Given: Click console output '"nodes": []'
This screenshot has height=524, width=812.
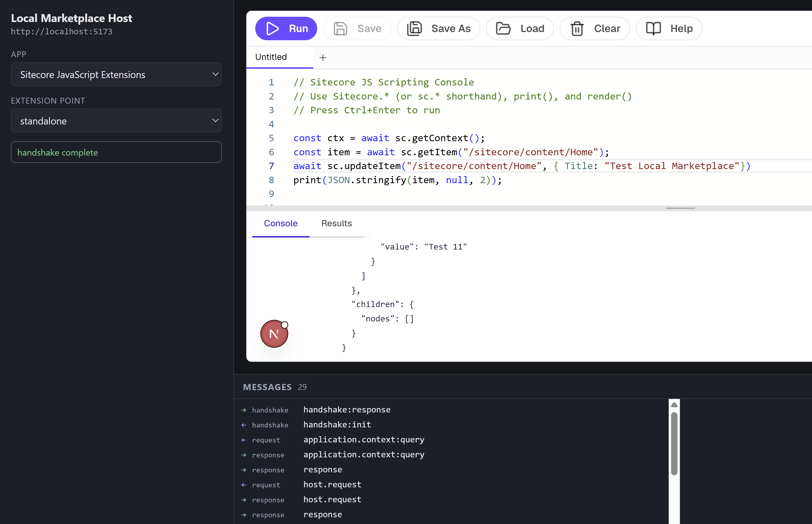Looking at the screenshot, I should (x=387, y=319).
